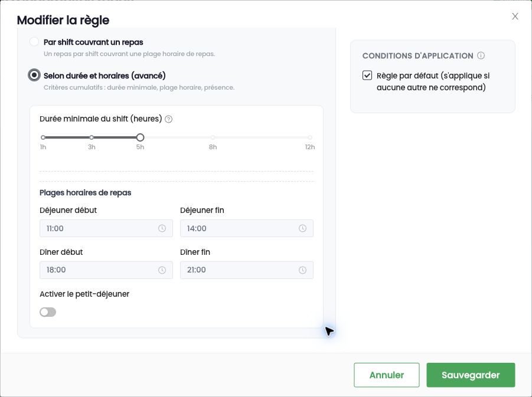This screenshot has height=397, width=532.
Task: Click the Déjeuner fin 14:00 time field
Action: tap(247, 228)
